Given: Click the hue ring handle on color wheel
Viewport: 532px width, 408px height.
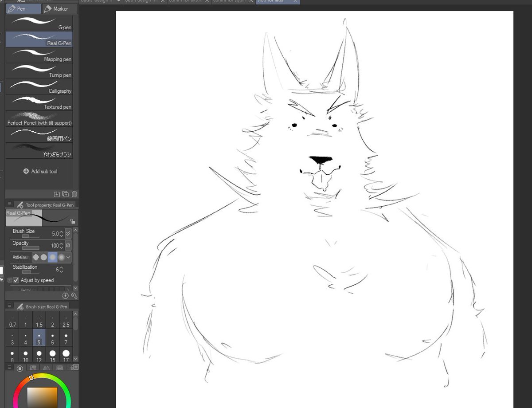Looking at the screenshot, I should click(31, 377).
